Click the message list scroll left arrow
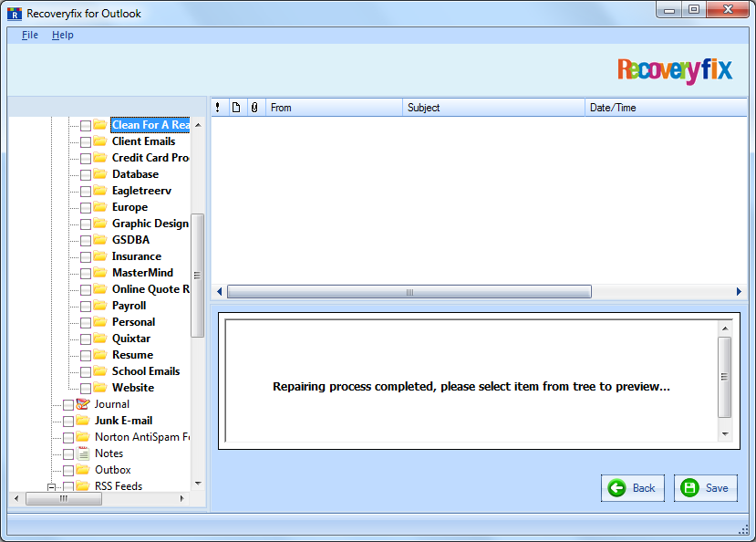 click(220, 292)
